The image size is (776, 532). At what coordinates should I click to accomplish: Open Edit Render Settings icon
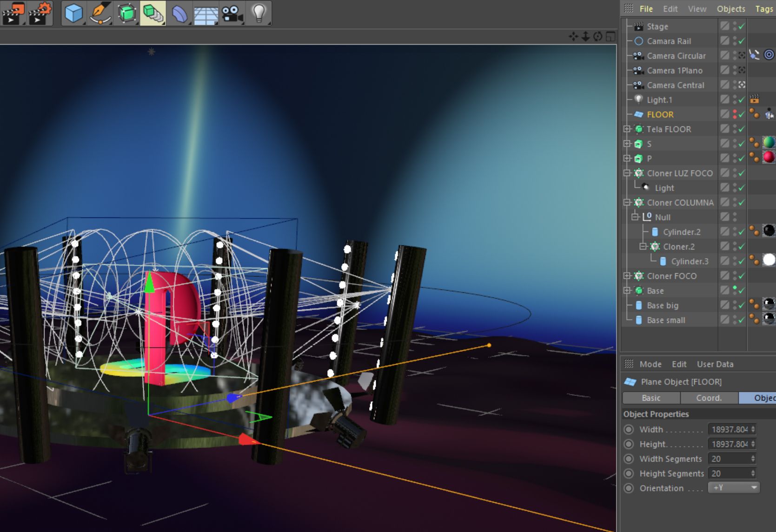40,13
